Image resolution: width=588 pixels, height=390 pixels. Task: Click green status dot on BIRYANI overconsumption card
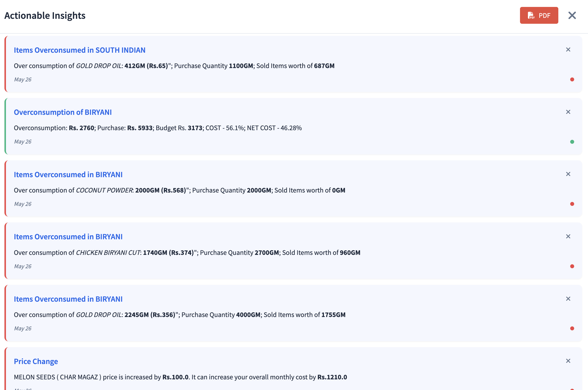click(x=572, y=142)
